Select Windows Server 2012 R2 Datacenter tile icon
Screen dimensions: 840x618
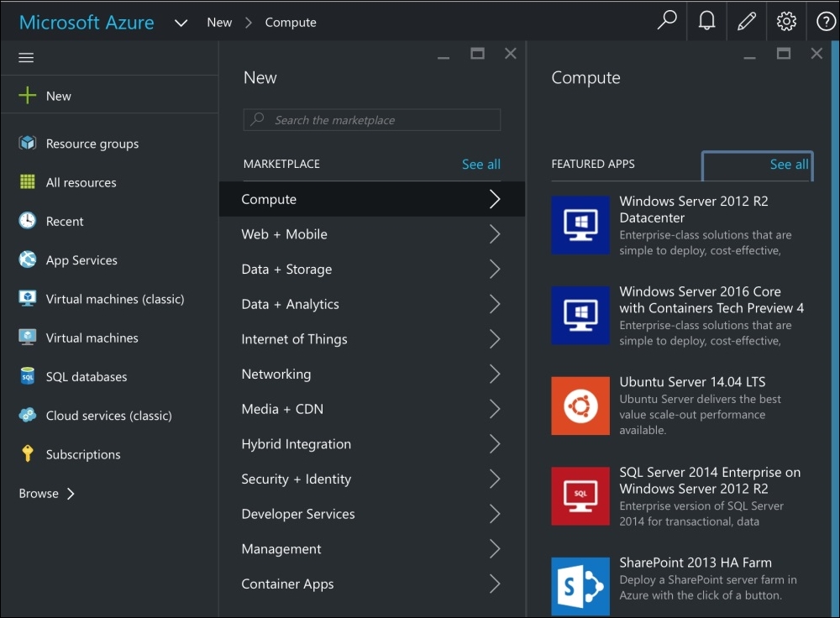(x=580, y=225)
